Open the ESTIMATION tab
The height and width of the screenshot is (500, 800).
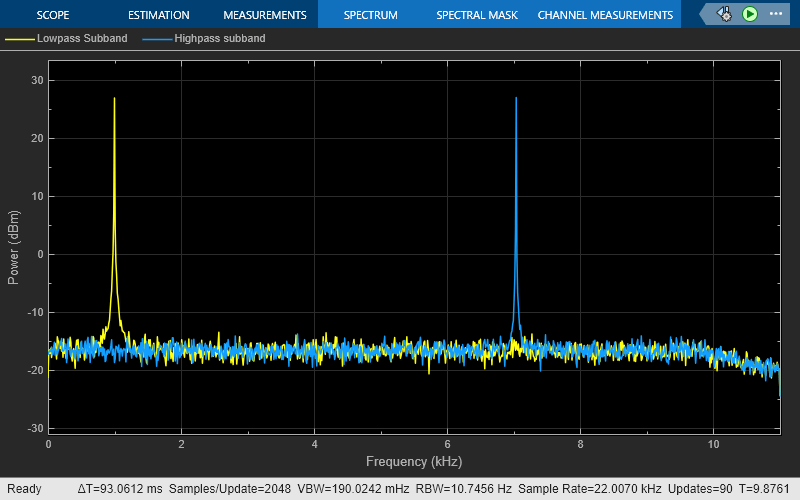click(x=159, y=15)
